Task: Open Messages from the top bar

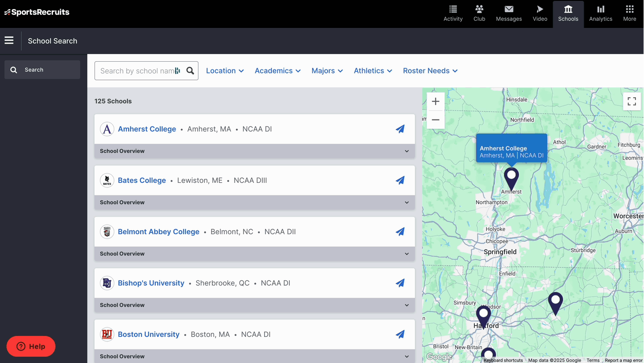Action: 509,14
